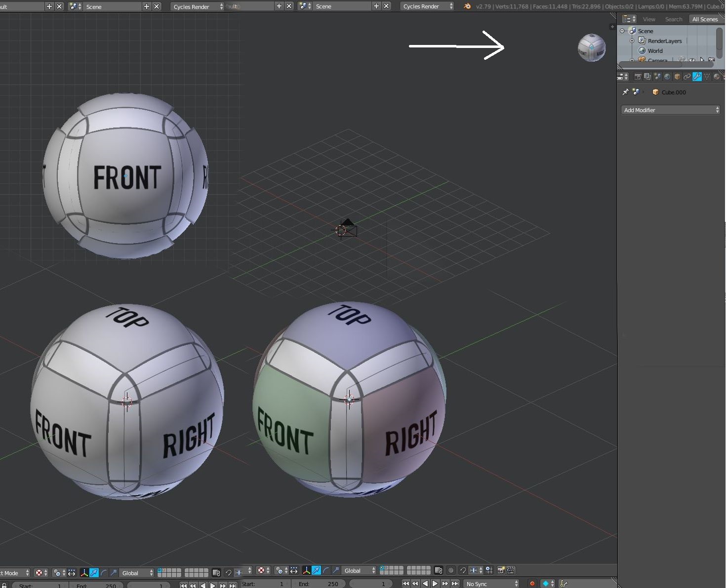Open the Scene properties tab icon
The height and width of the screenshot is (588, 726).
pyautogui.click(x=657, y=77)
